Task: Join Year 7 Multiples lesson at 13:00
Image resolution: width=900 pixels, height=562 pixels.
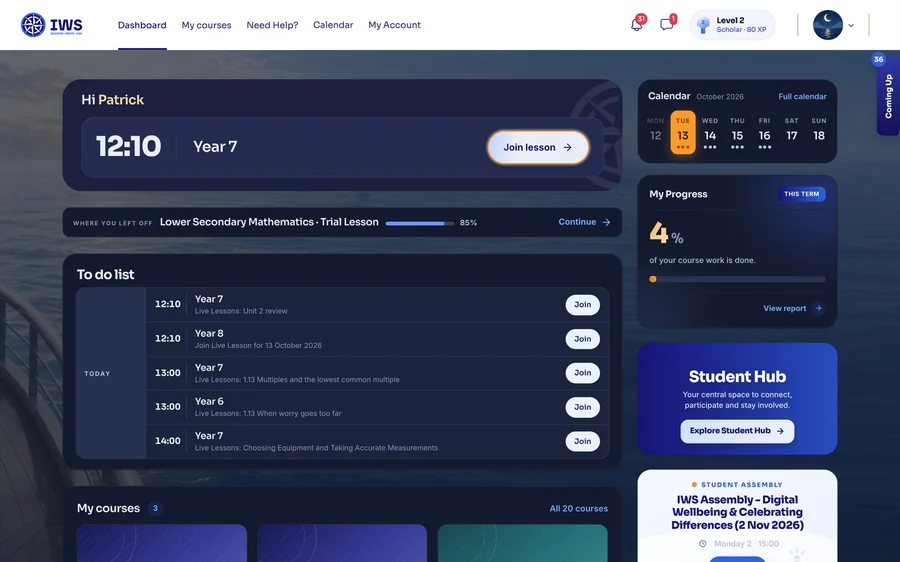Action: [x=583, y=373]
